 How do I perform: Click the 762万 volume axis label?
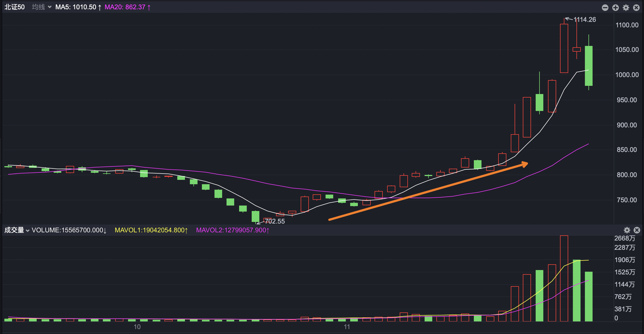point(623,297)
